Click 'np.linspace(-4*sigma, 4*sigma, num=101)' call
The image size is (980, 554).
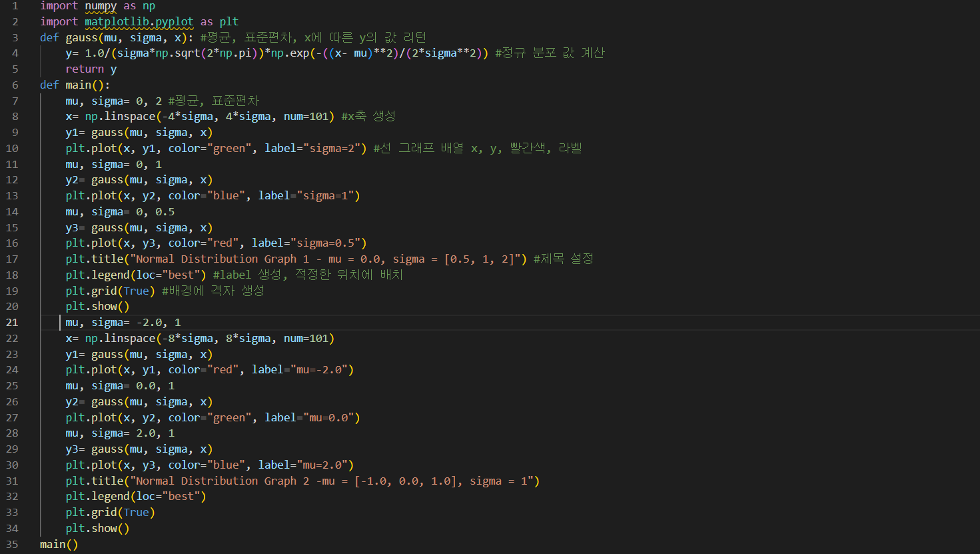(x=210, y=117)
